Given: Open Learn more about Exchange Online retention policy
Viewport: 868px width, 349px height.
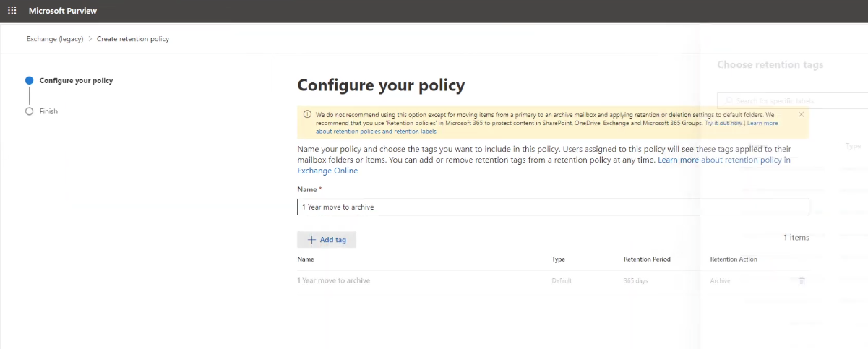Looking at the screenshot, I should (723, 160).
